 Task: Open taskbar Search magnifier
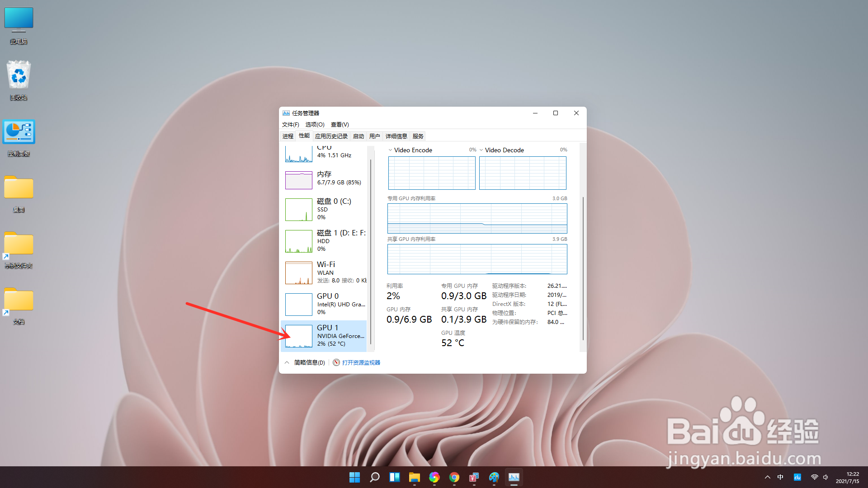pos(375,477)
